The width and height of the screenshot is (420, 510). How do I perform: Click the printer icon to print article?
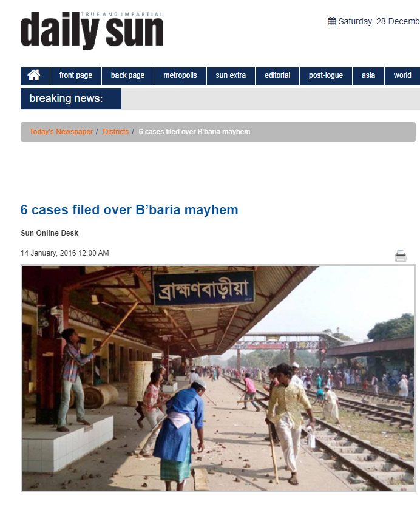(x=401, y=256)
